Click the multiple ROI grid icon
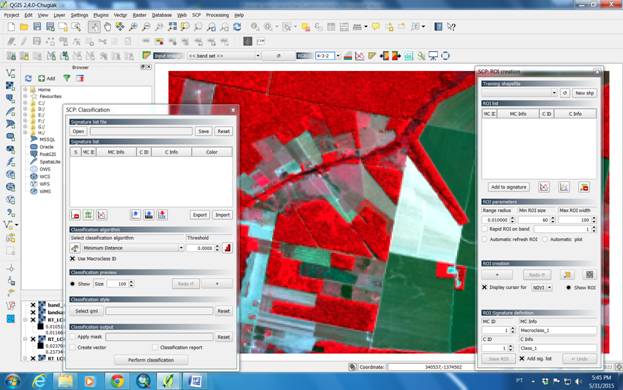The image size is (623, 390). [x=590, y=275]
